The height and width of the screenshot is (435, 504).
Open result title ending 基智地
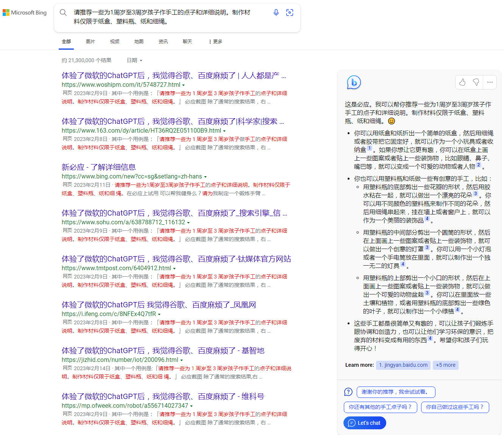tap(163, 351)
